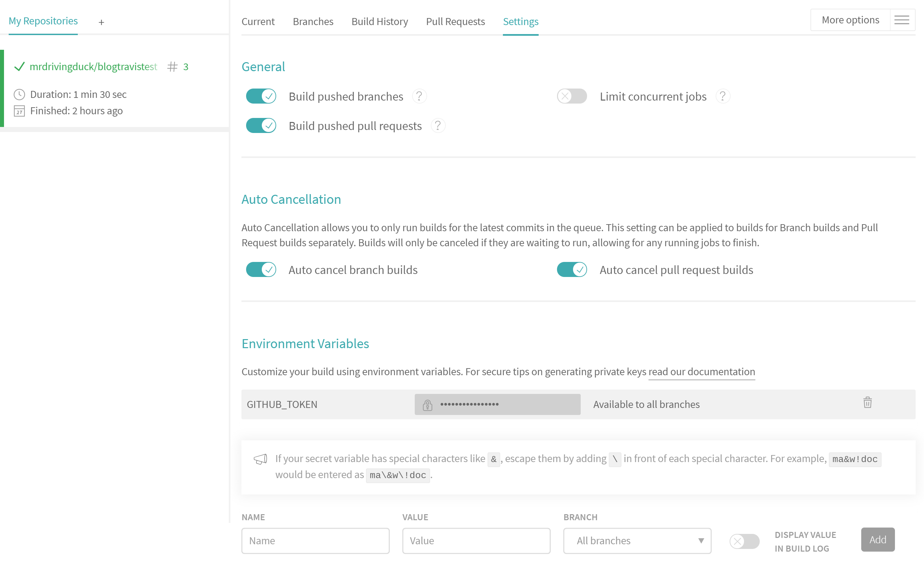Screen dimensions: 924x578
Task: Disable Build pushed branches toggle
Action: click(x=261, y=96)
